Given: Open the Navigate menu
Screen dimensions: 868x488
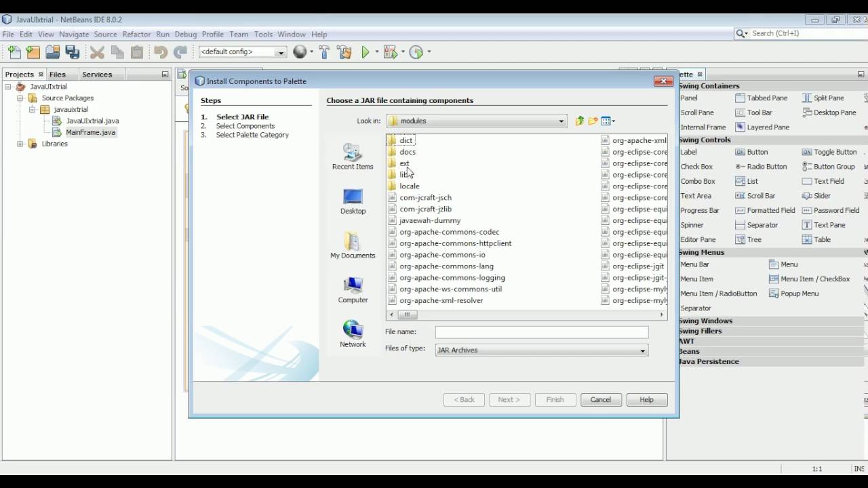Looking at the screenshot, I should pyautogui.click(x=74, y=35).
